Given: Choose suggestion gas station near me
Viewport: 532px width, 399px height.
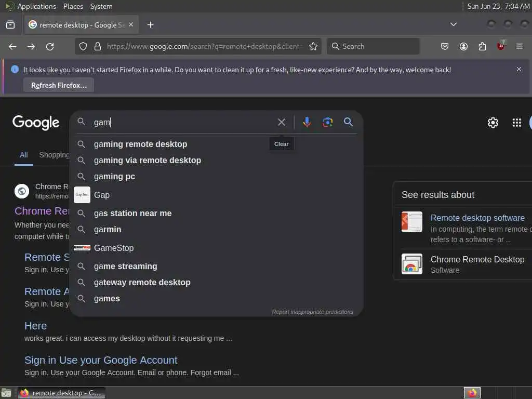Looking at the screenshot, I should [x=217, y=213].
